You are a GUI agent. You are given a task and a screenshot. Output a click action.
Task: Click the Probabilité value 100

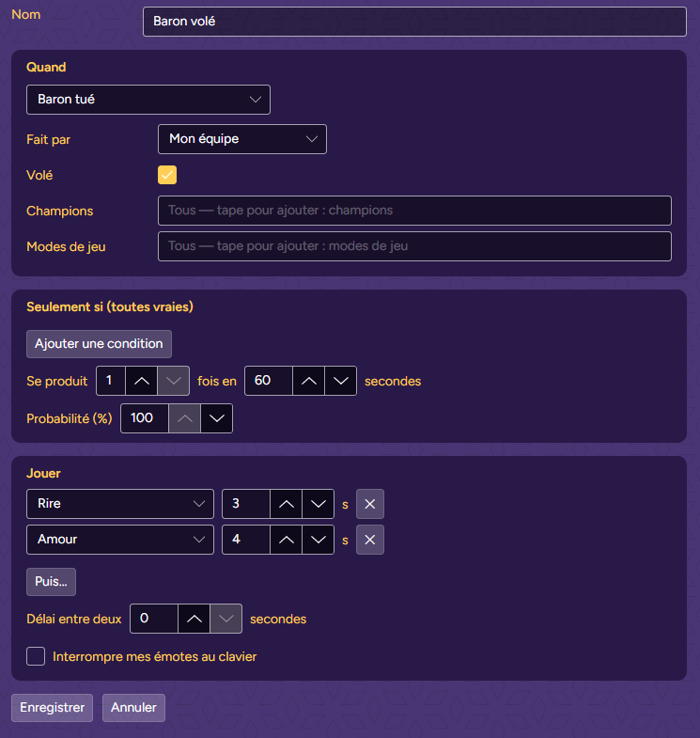(145, 418)
